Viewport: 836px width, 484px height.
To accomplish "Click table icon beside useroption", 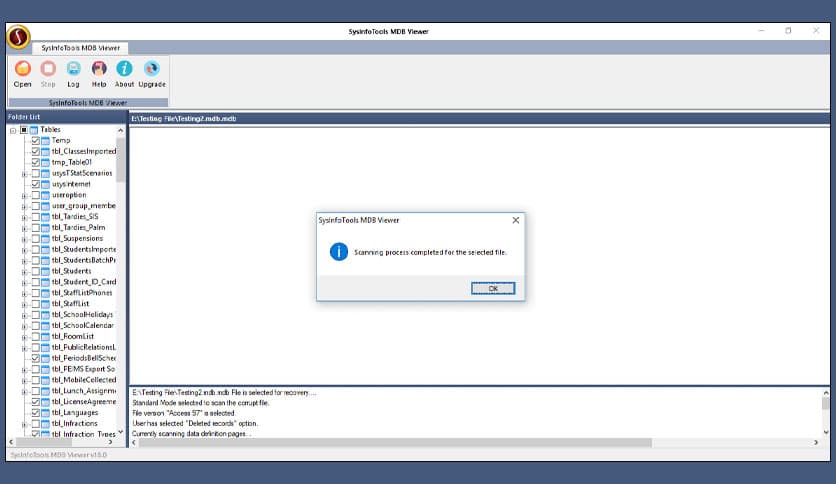I will click(x=45, y=195).
